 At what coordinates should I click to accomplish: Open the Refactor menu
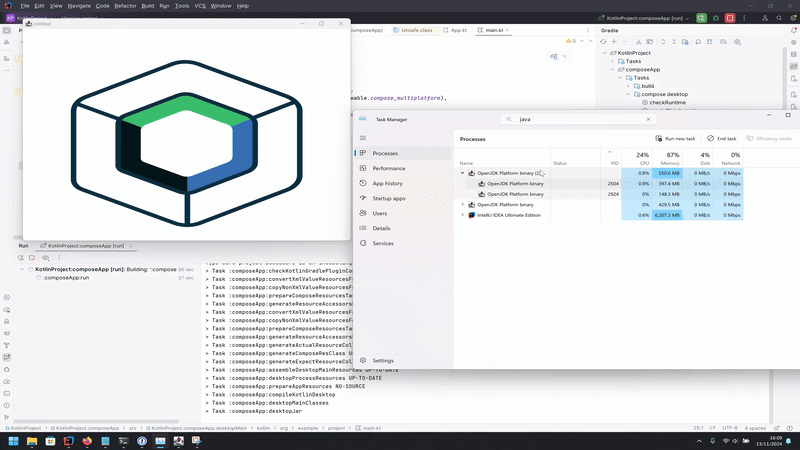125,6
